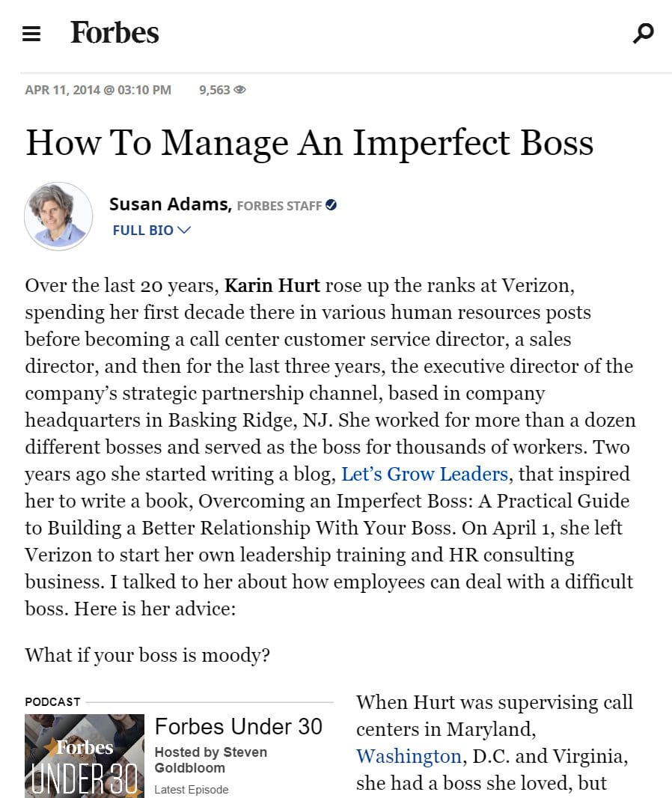Open the hamburger navigation menu
The width and height of the screenshot is (672, 798).
(x=31, y=34)
